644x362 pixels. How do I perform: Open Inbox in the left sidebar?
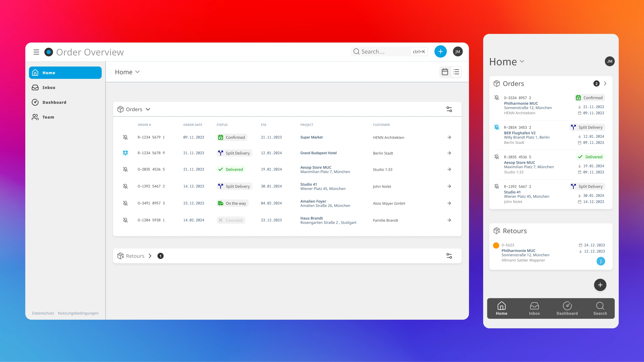pyautogui.click(x=49, y=87)
